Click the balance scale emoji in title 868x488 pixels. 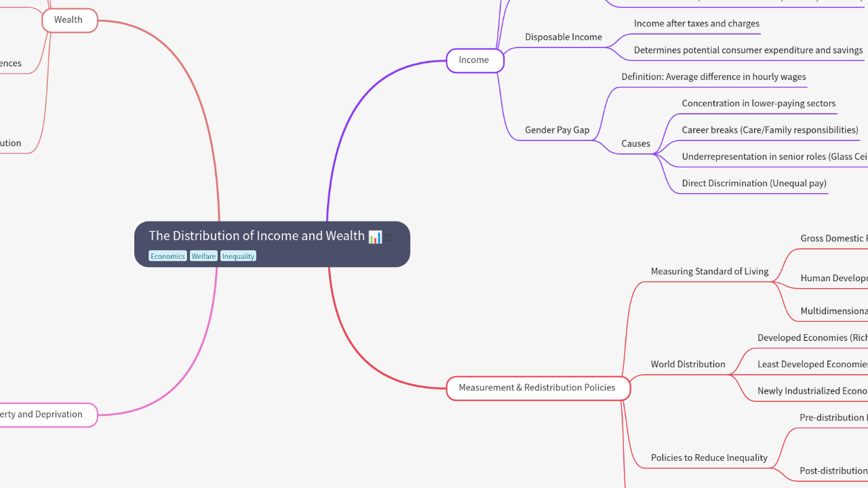389,237
